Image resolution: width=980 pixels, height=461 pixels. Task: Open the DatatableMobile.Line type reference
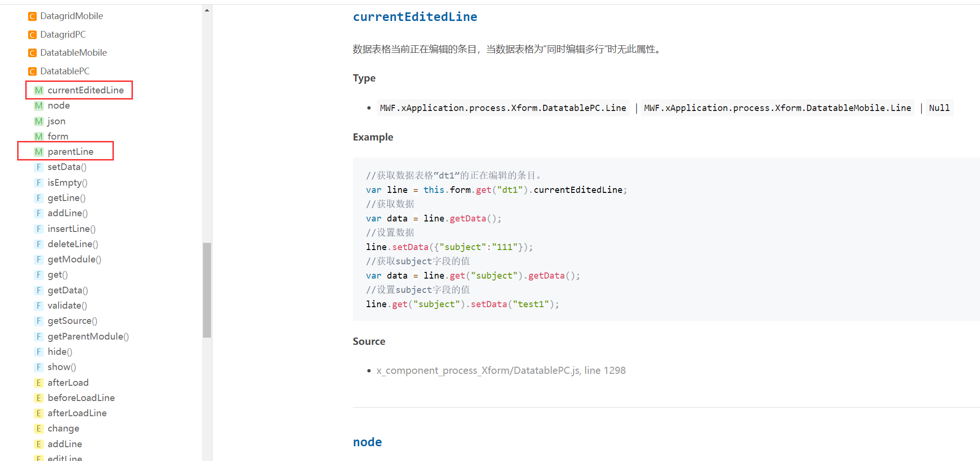click(777, 108)
